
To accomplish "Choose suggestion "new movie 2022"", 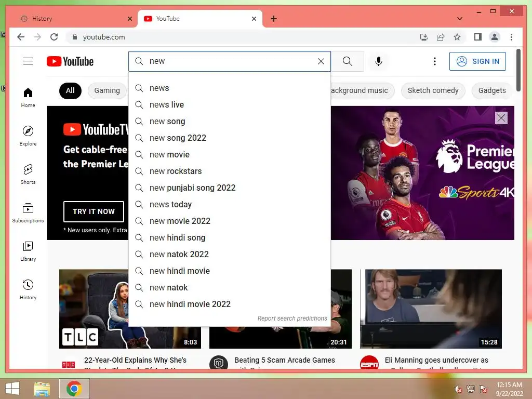I will click(x=230, y=221).
